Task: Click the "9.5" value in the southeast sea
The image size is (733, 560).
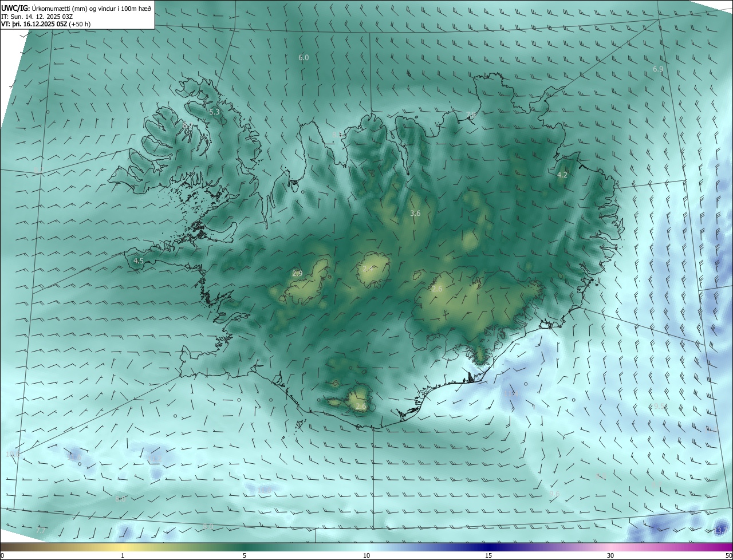Action: coord(660,406)
